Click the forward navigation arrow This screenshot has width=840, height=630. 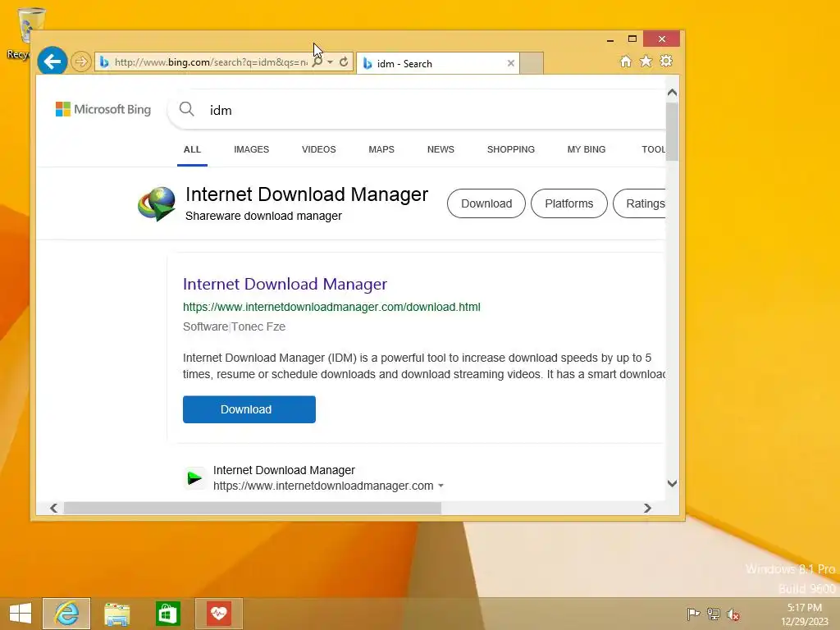[x=81, y=62]
